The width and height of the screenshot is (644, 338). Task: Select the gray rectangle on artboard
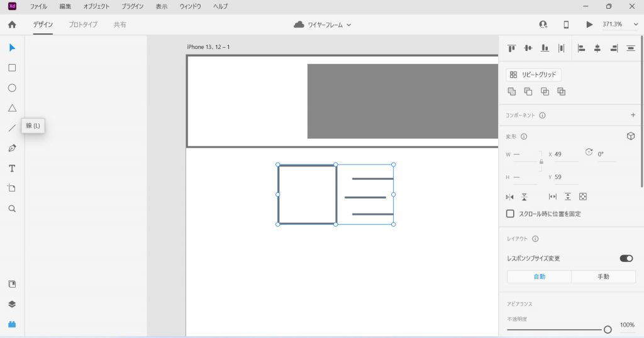coord(402,101)
